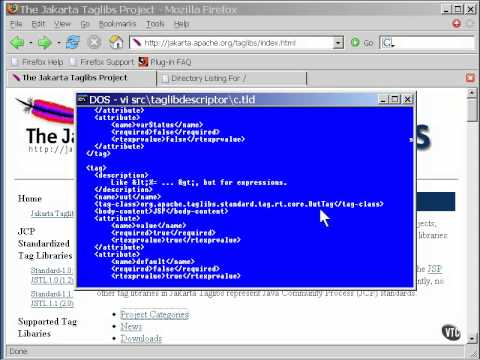Open the Edit menu
The image size is (480, 360).
[x=38, y=24]
